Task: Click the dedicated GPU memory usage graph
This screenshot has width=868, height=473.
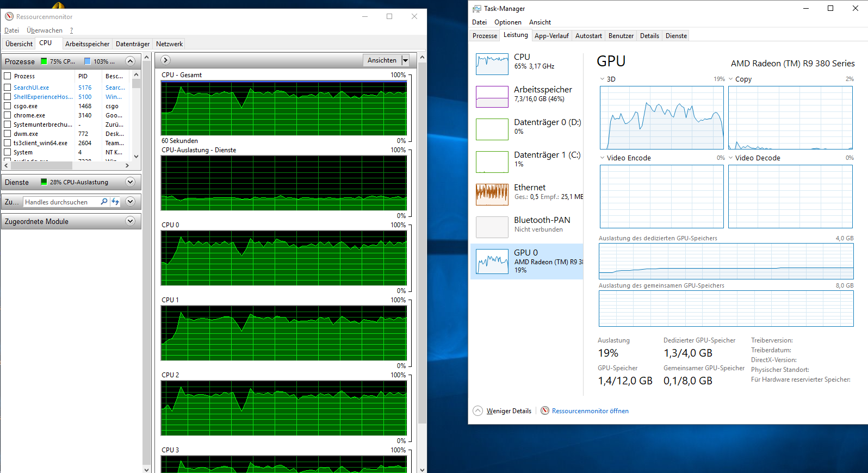Action: pos(726,262)
